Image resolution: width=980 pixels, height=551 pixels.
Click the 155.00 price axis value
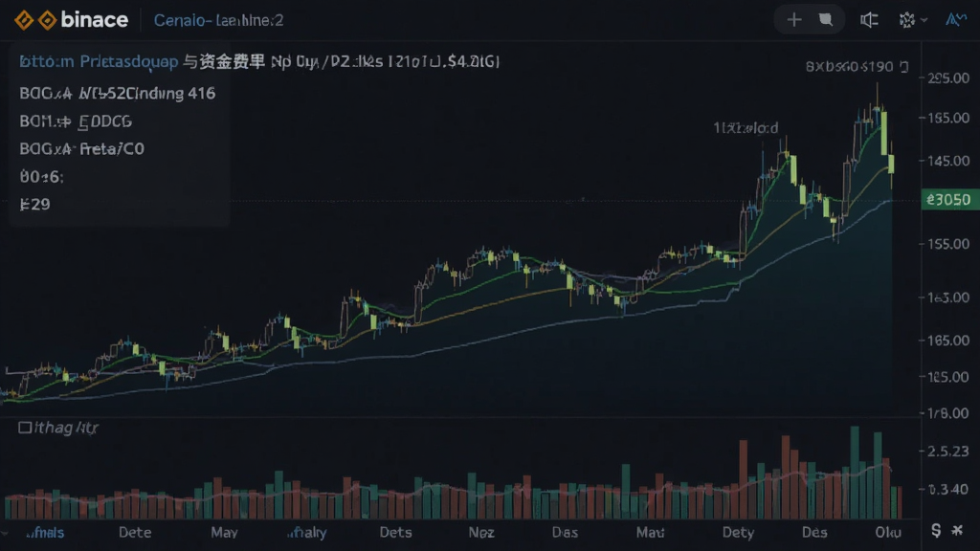pos(948,244)
